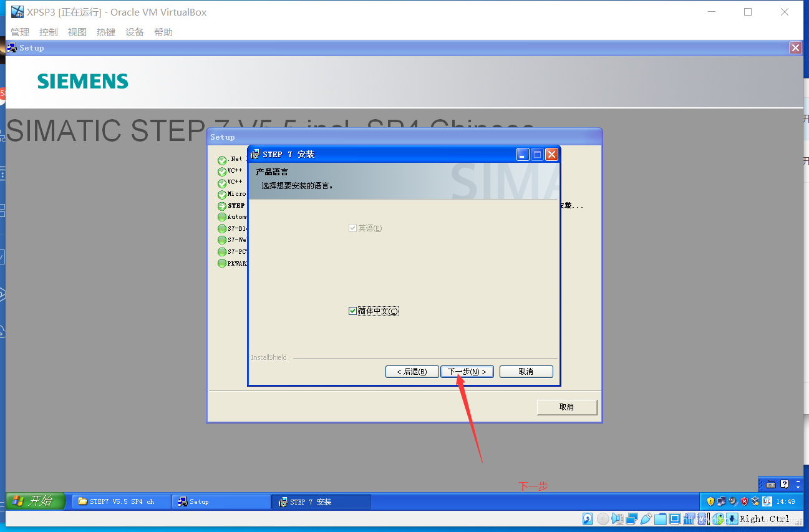This screenshot has width=809, height=532.
Task: Click the network connection tray icon
Action: pyautogui.click(x=722, y=501)
